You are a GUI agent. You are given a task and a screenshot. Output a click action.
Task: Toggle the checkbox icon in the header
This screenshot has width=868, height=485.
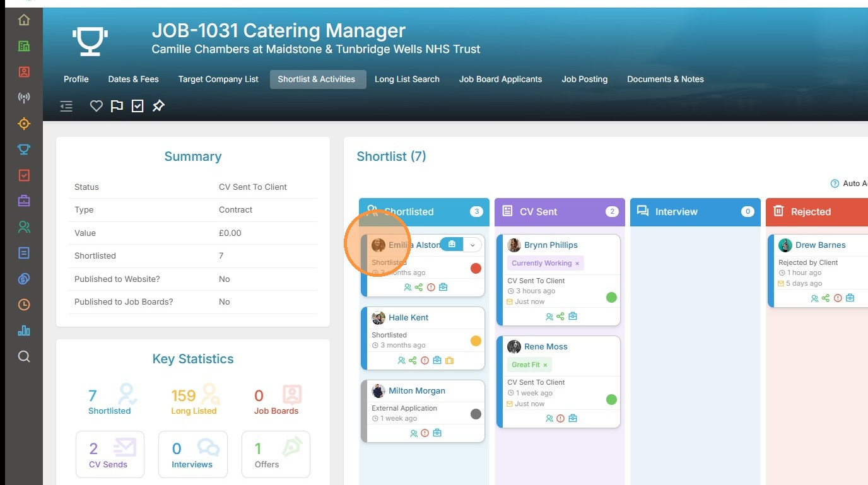pos(138,106)
